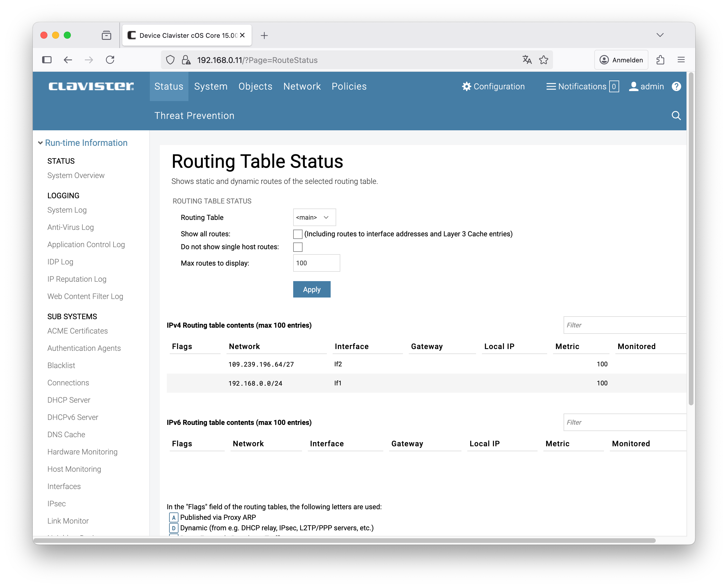
Task: Click the IPv4 table Filter field
Action: (x=624, y=325)
